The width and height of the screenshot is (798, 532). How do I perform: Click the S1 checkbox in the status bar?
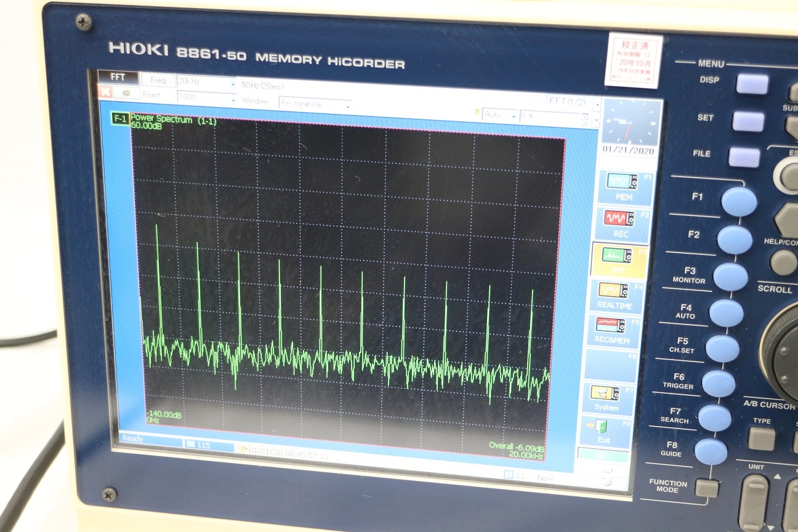pos(508,475)
